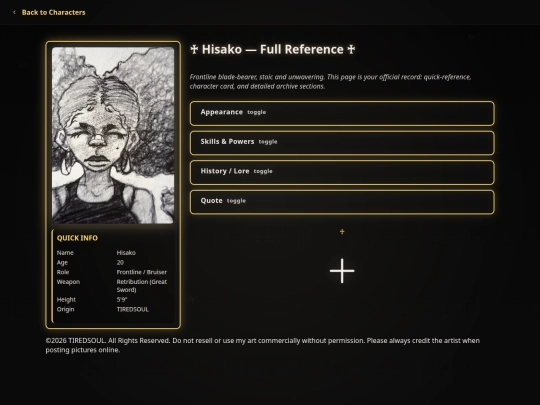This screenshot has width=540, height=405.
Task: Click the 'Weapon' label in Quick Info
Action: 68,282
